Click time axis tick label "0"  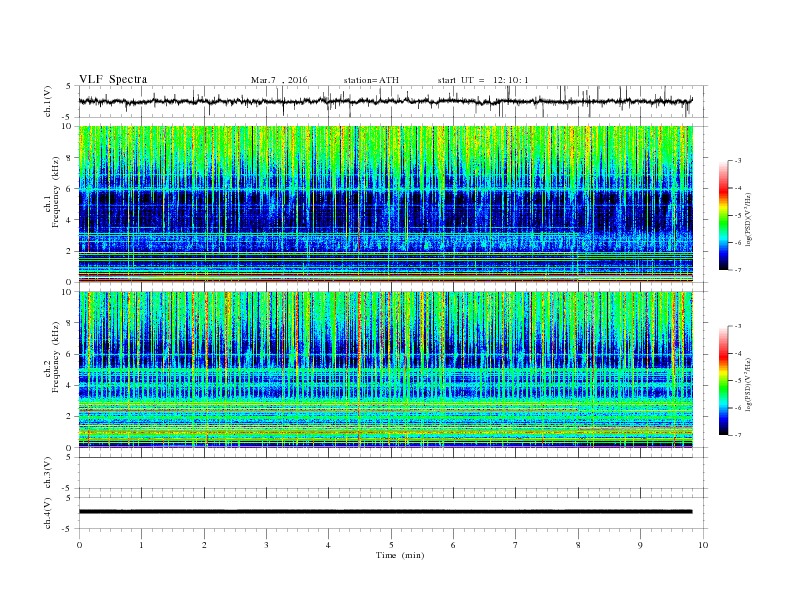[x=79, y=545]
